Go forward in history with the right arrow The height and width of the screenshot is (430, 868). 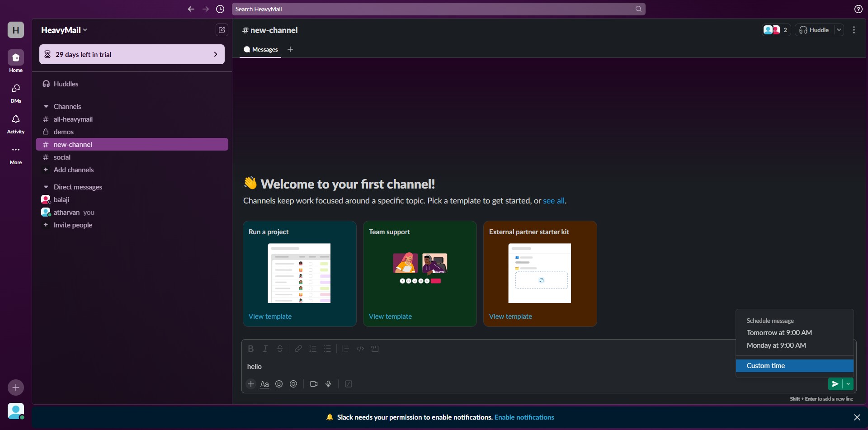pyautogui.click(x=206, y=9)
